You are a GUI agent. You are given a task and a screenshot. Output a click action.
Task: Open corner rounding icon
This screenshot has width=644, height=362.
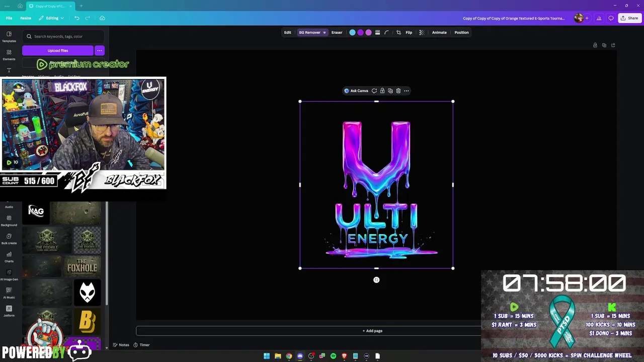386,33
